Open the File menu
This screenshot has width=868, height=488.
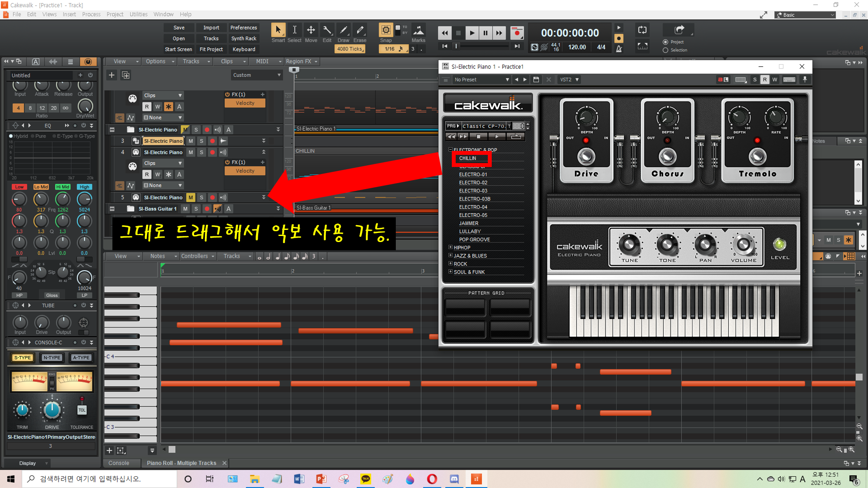(16, 14)
